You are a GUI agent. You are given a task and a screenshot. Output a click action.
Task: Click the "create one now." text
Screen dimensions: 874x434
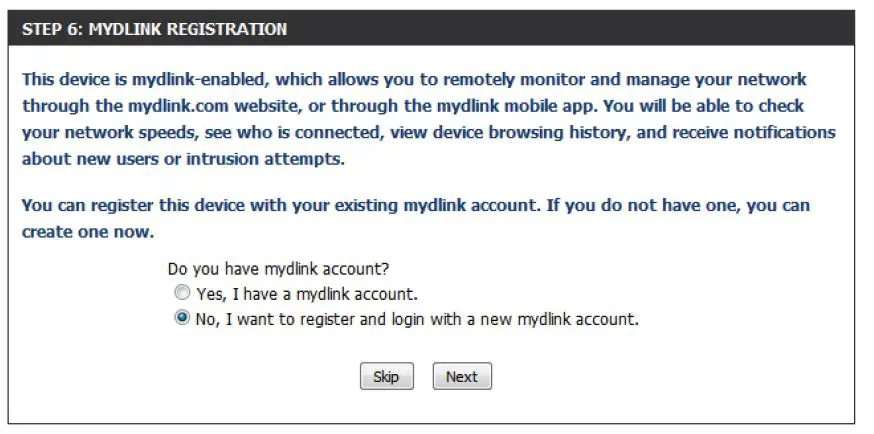[88, 231]
